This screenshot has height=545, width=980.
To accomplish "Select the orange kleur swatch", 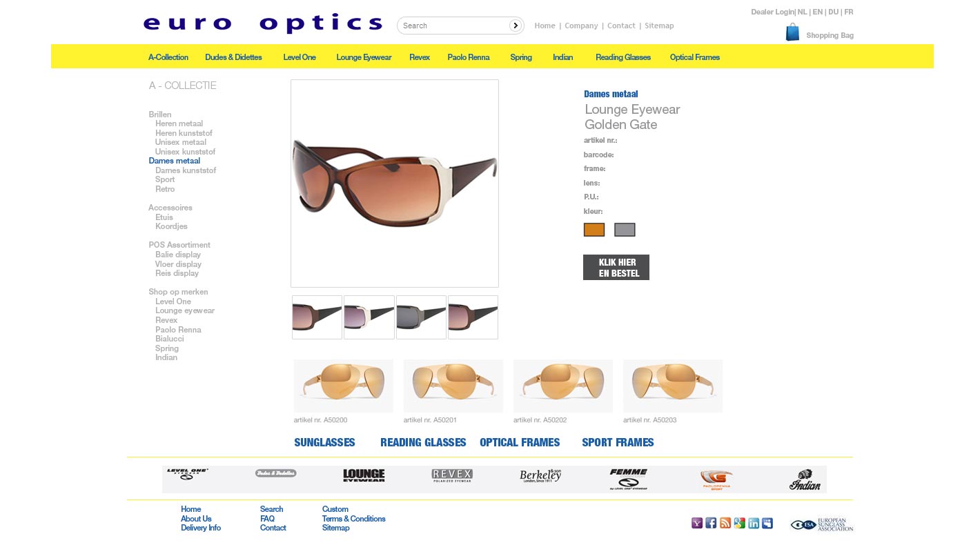I will click(594, 230).
